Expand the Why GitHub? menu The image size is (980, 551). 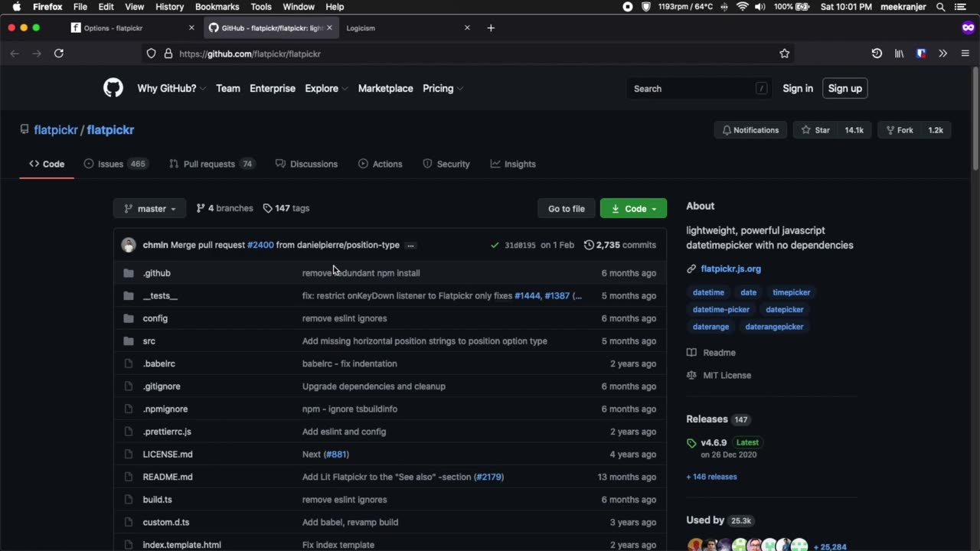click(171, 89)
